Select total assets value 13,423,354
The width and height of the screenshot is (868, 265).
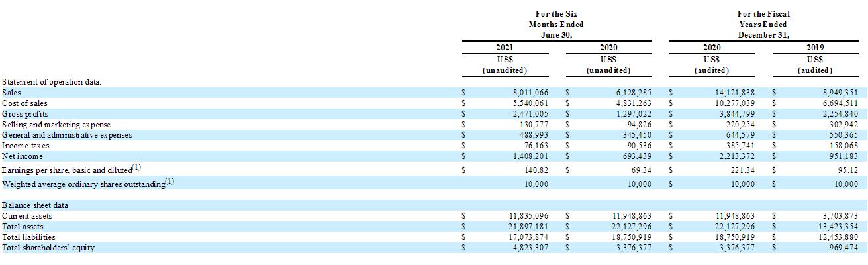[x=838, y=227]
